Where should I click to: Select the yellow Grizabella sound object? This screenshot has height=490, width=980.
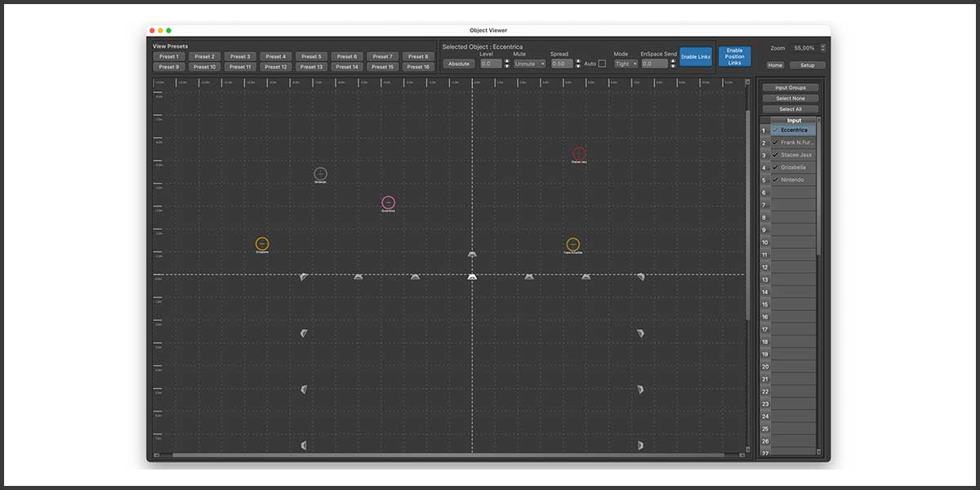[262, 243]
